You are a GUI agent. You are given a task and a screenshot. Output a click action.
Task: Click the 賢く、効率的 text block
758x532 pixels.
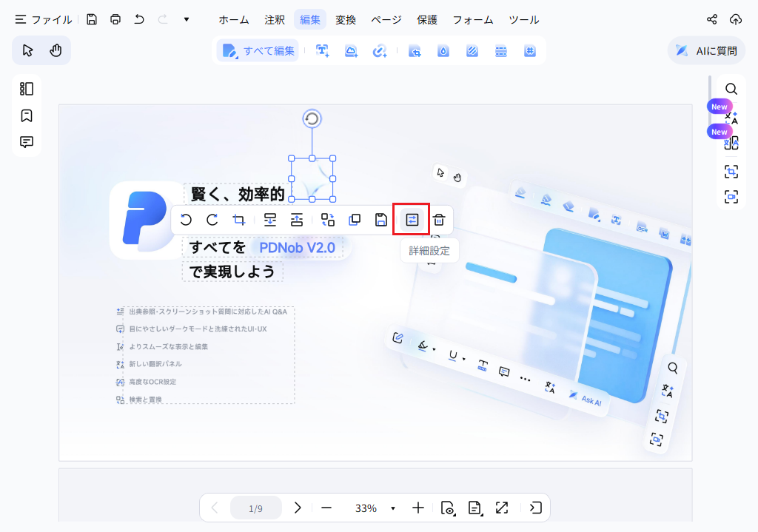(x=238, y=195)
